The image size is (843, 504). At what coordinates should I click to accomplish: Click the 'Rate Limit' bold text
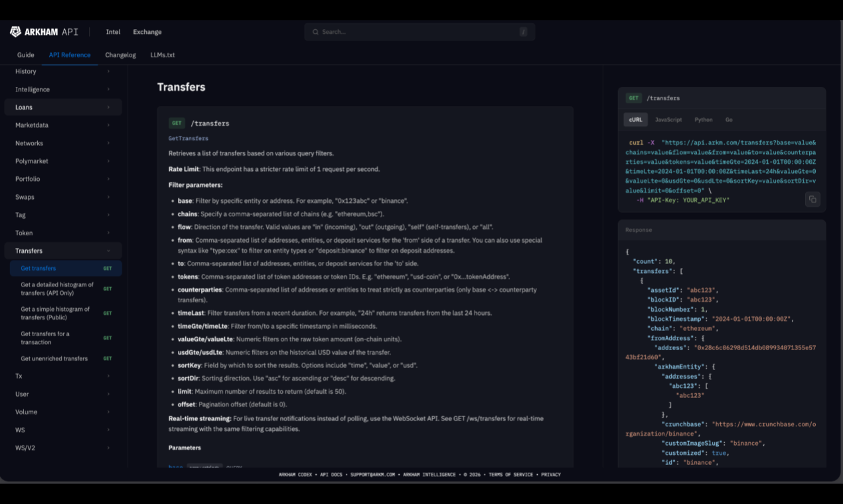coord(184,169)
